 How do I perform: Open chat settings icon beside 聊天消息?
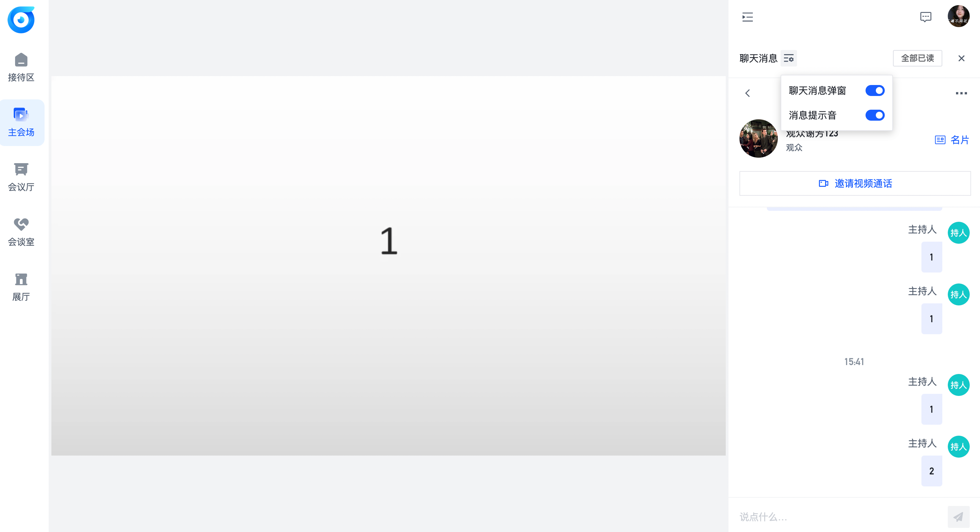pos(789,59)
